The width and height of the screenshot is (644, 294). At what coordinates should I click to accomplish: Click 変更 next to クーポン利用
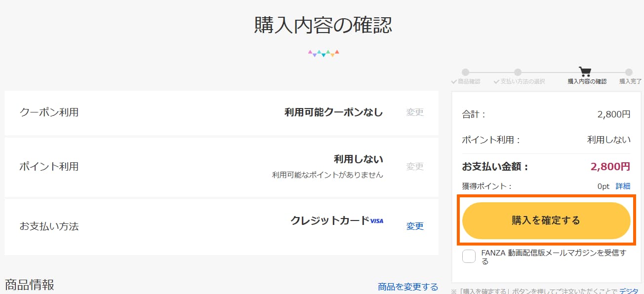[415, 112]
